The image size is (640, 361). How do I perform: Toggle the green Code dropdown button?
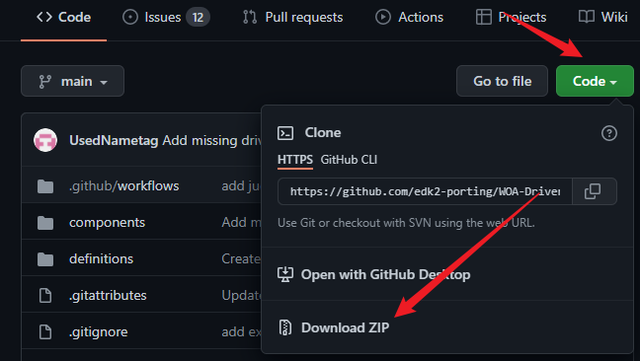(x=595, y=81)
